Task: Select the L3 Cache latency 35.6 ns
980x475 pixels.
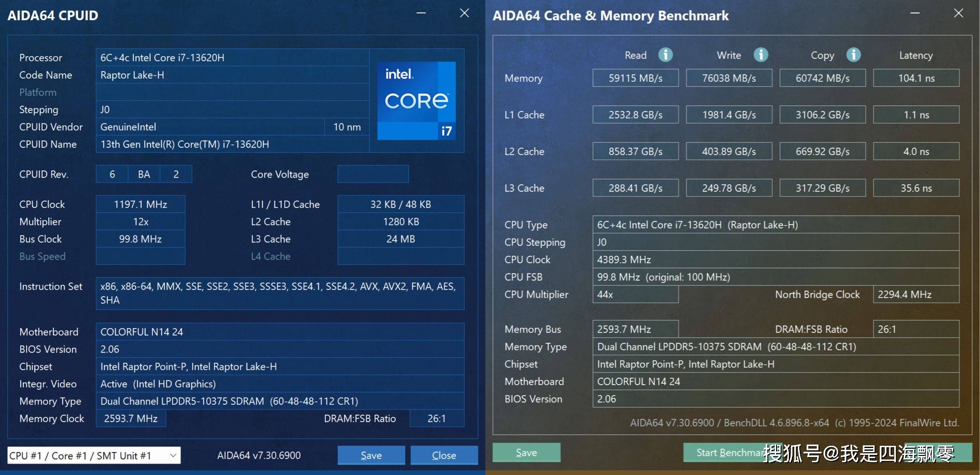Action: (x=916, y=188)
